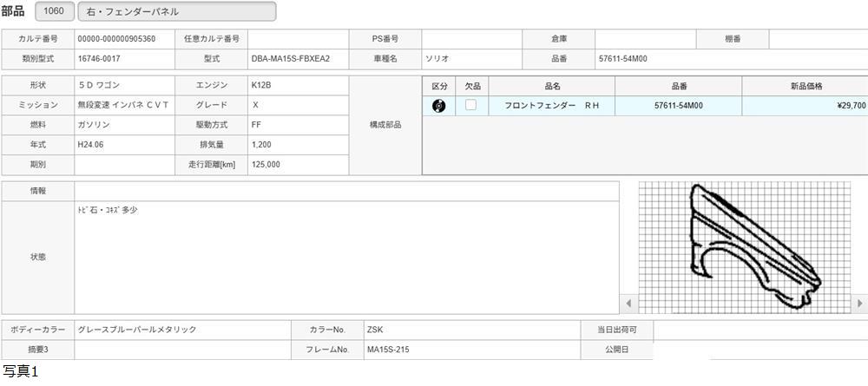Click the right arrow beside fender diagram
868x386 pixels.
pyautogui.click(x=860, y=304)
